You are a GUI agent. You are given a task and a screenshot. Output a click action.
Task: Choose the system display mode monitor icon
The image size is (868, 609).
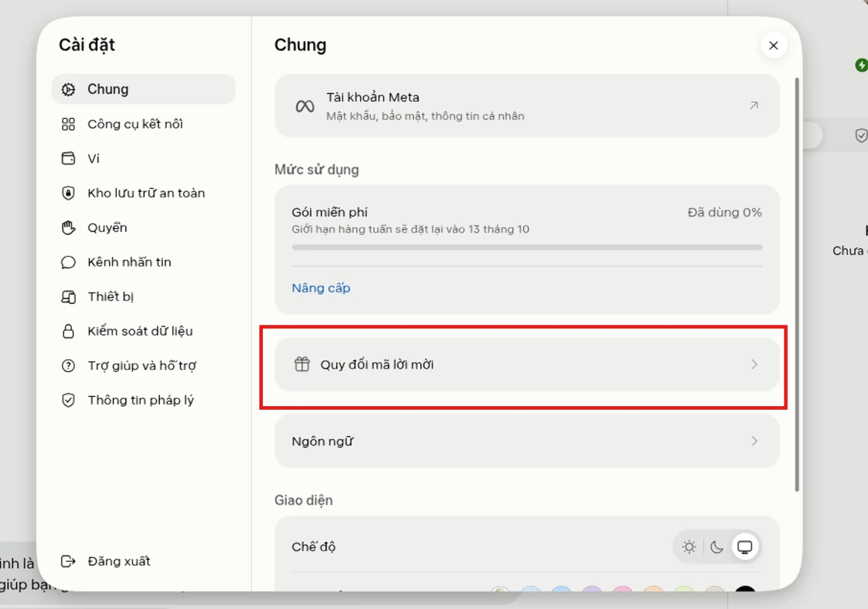745,547
